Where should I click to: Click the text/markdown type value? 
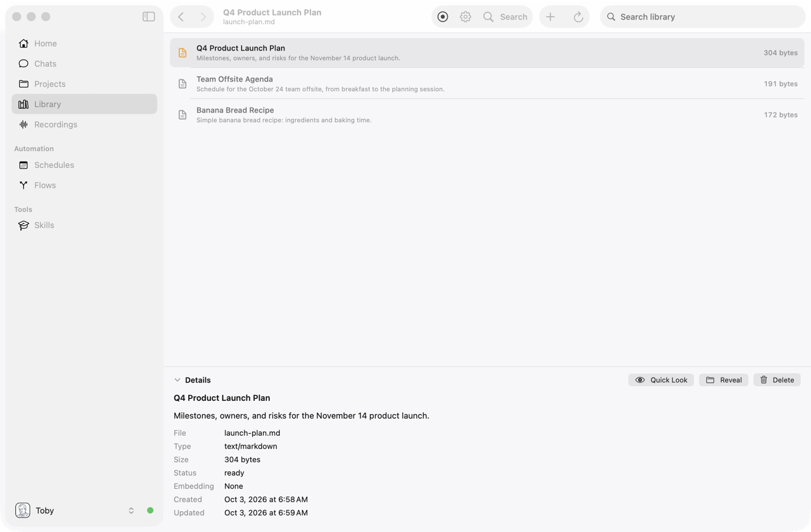(x=251, y=446)
